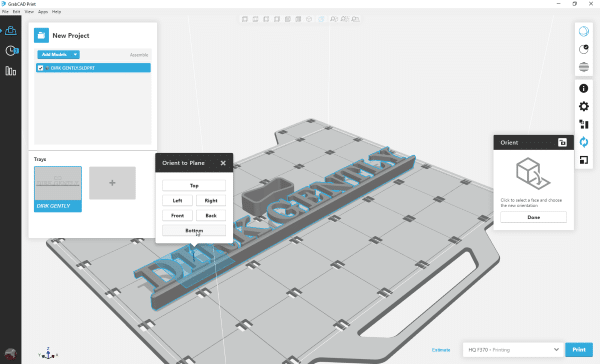Viewport: 600px width, 364px height.
Task: Click the XYZ axis gizmo
Action: [x=48, y=354]
